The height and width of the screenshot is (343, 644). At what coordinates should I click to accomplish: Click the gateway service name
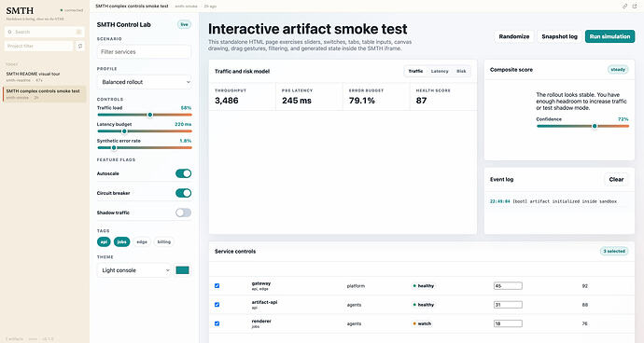coord(261,283)
